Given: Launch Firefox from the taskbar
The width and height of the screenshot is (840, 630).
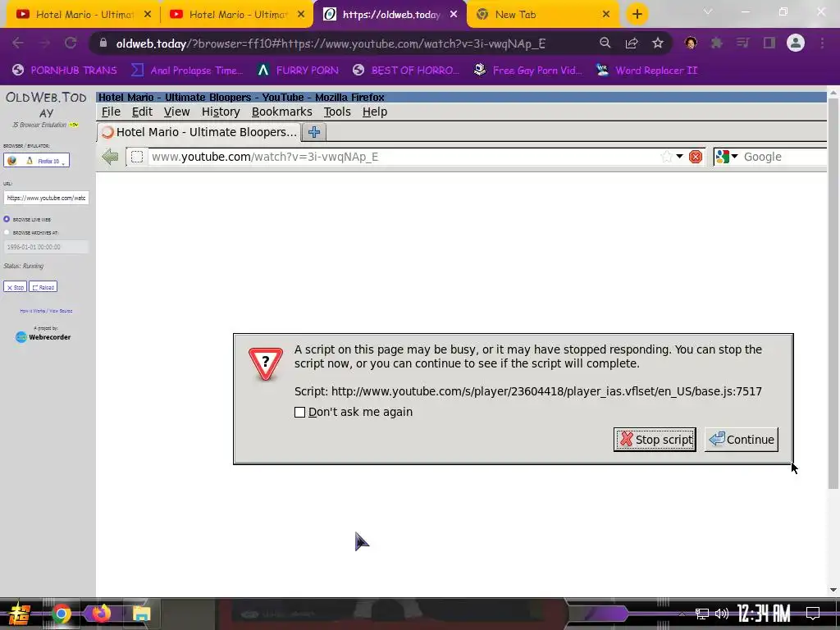Looking at the screenshot, I should tap(101, 614).
